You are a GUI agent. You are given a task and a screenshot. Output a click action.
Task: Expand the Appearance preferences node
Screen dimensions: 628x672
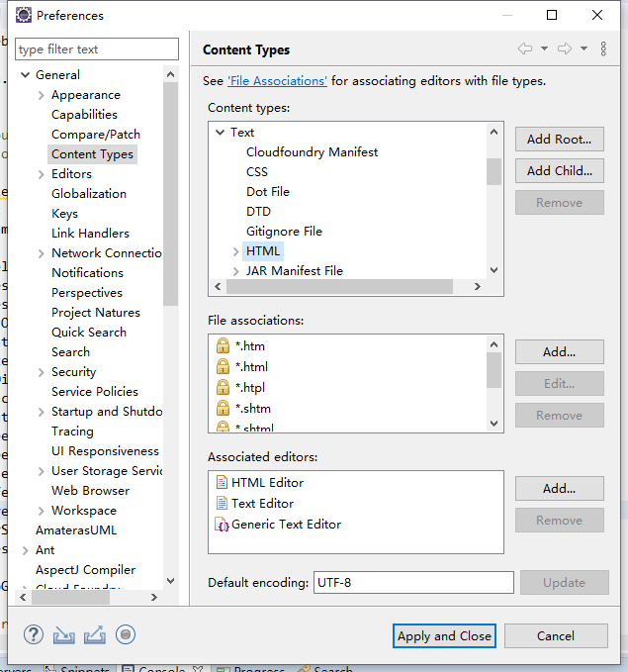tap(41, 95)
